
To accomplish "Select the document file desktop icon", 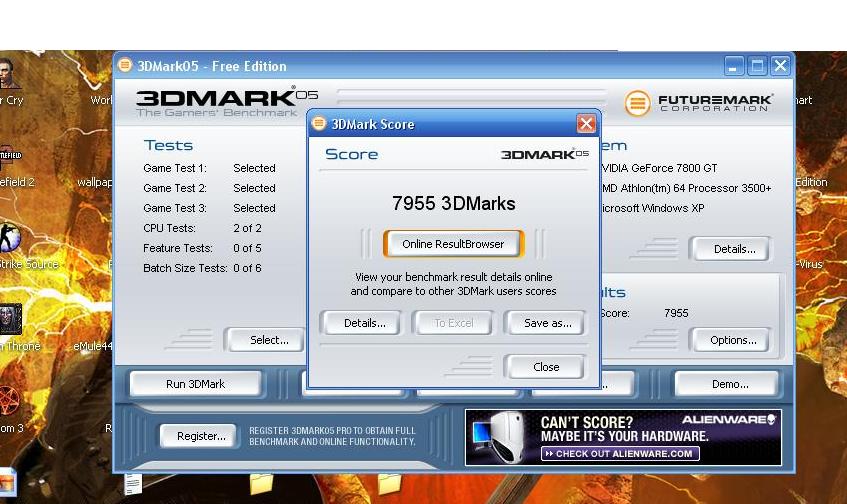I will click(x=132, y=484).
